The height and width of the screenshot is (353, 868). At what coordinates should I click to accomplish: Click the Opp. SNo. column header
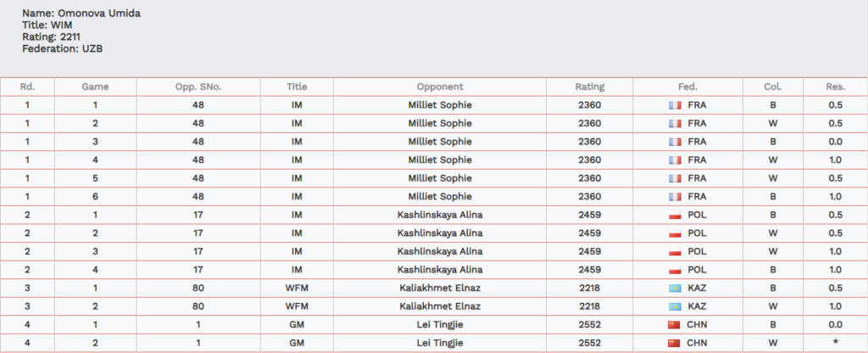(198, 87)
